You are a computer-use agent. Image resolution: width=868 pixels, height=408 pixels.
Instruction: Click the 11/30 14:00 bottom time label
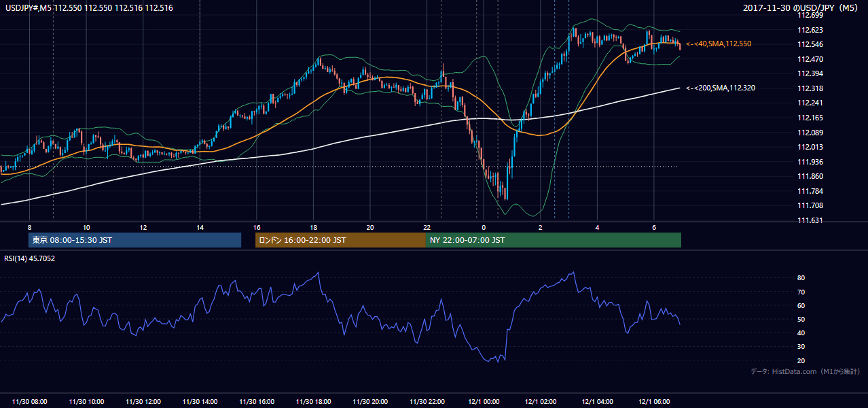click(x=200, y=402)
